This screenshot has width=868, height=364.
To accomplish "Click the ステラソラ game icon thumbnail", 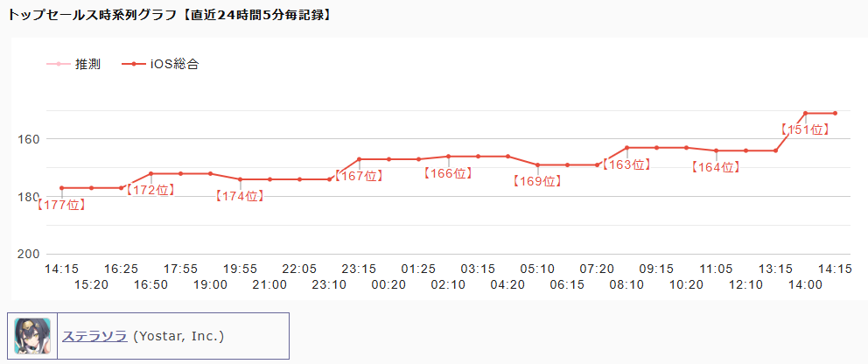I will click(32, 336).
